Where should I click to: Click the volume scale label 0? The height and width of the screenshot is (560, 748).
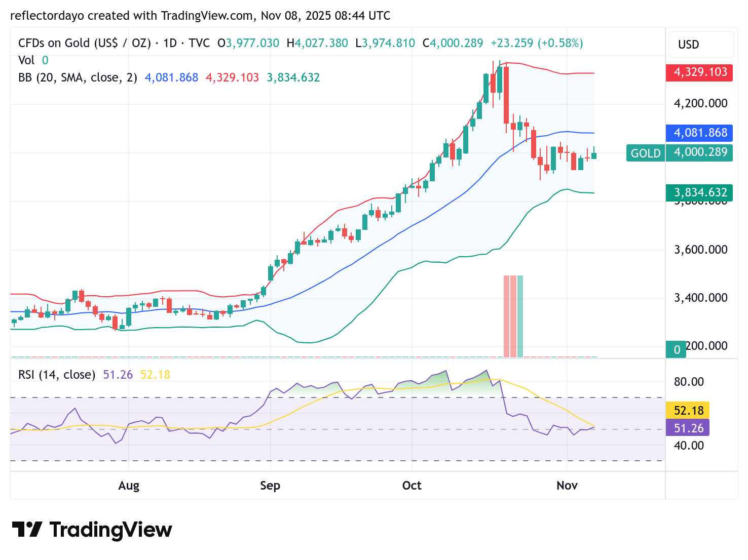coord(677,350)
